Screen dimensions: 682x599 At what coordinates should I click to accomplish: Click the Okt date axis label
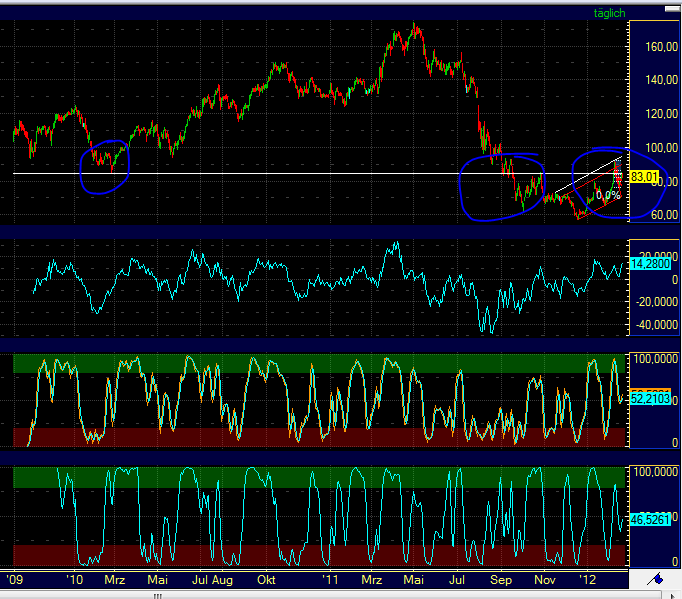266,580
